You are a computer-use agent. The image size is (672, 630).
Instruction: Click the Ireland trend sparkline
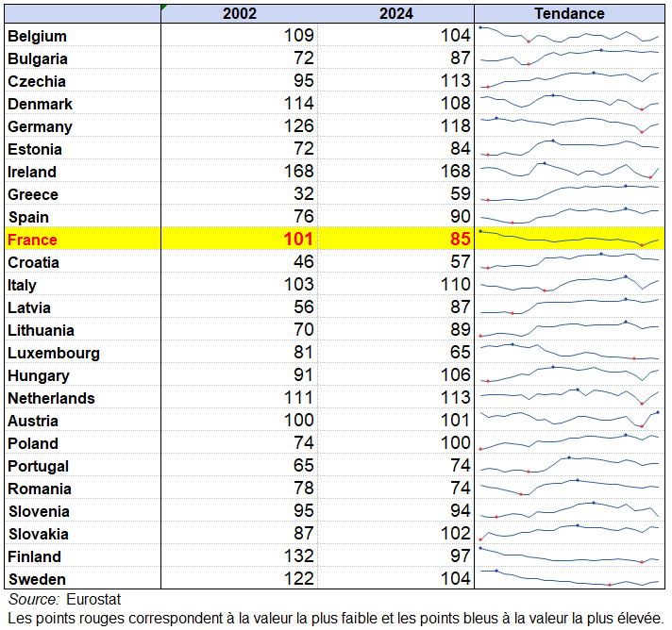(569, 170)
